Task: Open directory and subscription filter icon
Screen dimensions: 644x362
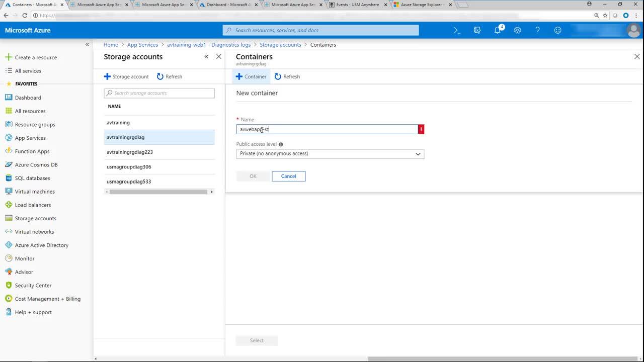Action: (477, 30)
